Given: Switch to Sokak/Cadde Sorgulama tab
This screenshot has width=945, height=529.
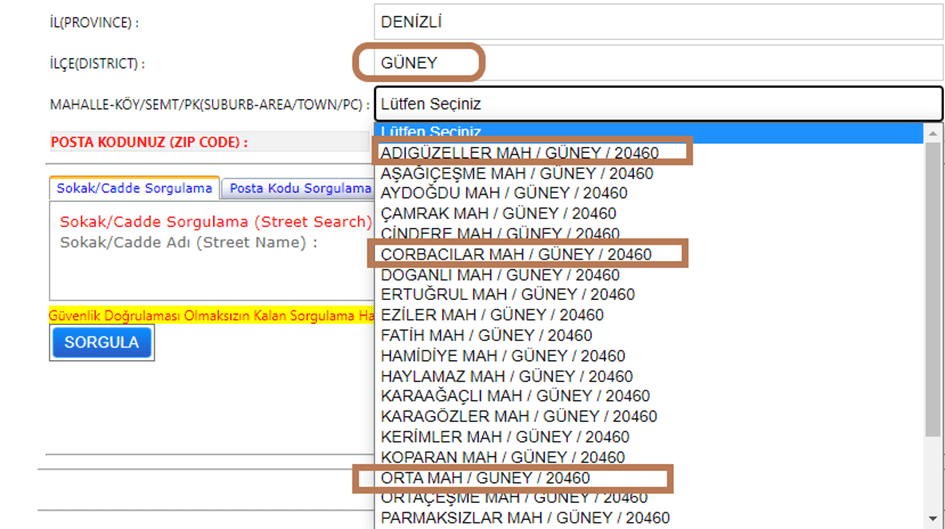Looking at the screenshot, I should click(x=134, y=188).
